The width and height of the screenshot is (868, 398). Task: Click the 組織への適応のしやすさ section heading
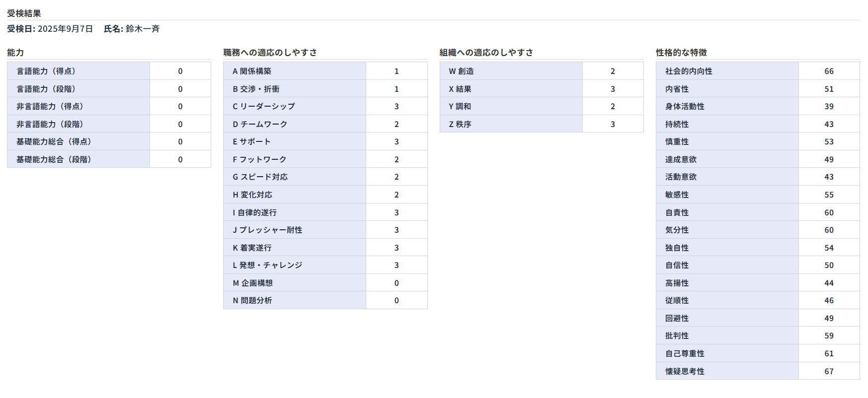pyautogui.click(x=486, y=52)
